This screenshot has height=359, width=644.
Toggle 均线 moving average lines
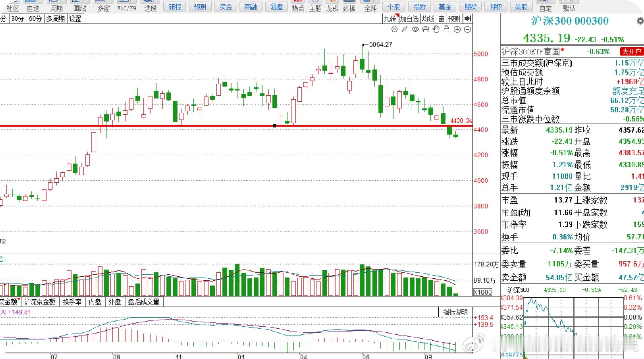coord(428,19)
